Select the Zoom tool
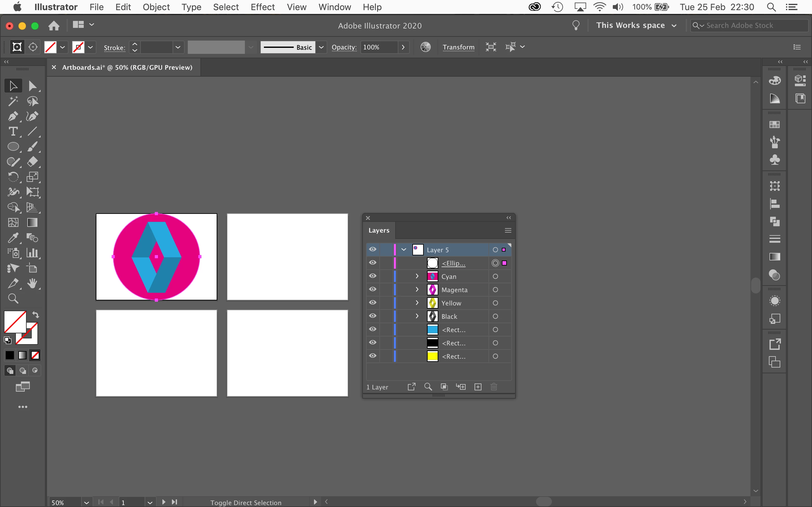The height and width of the screenshot is (507, 812). [x=13, y=298]
